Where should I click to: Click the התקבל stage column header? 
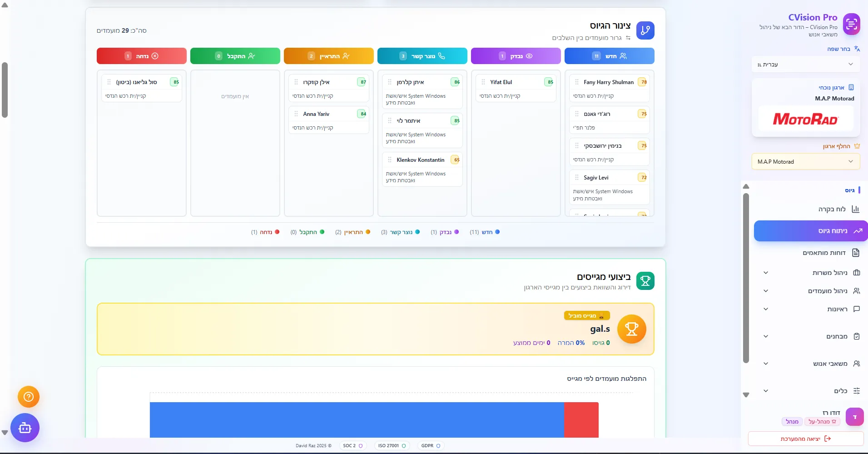[x=235, y=56]
